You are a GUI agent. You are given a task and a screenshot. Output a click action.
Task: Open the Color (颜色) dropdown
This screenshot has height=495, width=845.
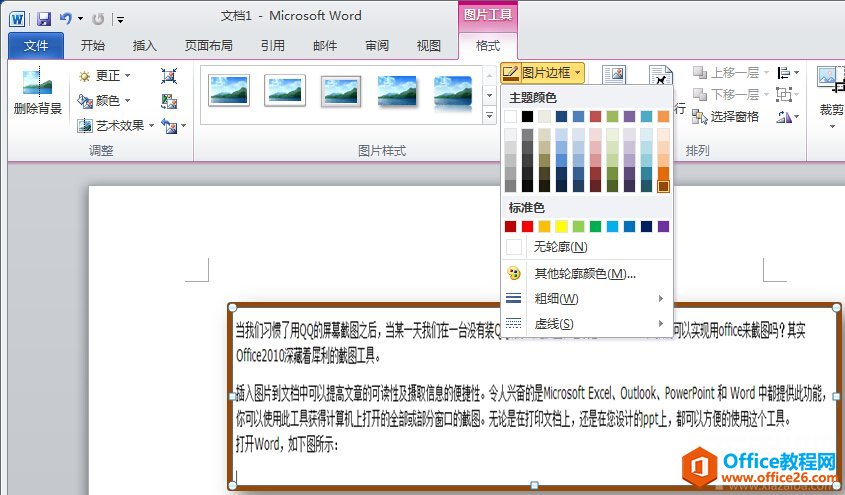[x=105, y=100]
